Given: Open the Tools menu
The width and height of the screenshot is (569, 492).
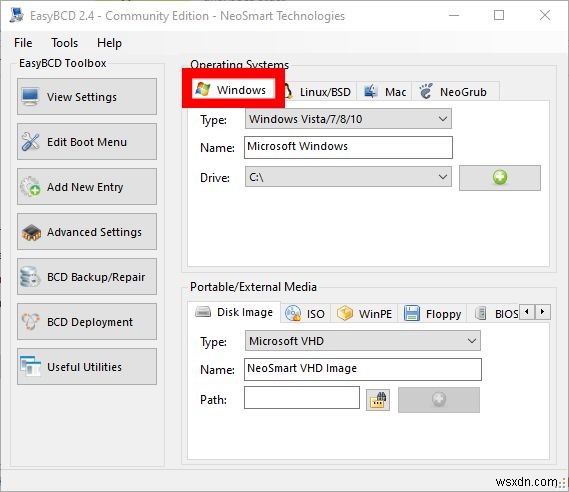Looking at the screenshot, I should pos(64,43).
